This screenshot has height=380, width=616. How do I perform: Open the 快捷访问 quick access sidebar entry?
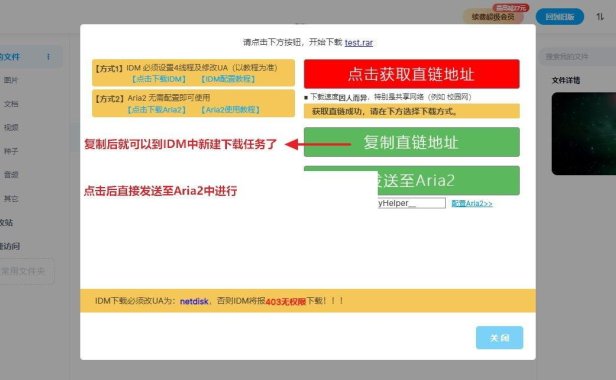click(10, 246)
